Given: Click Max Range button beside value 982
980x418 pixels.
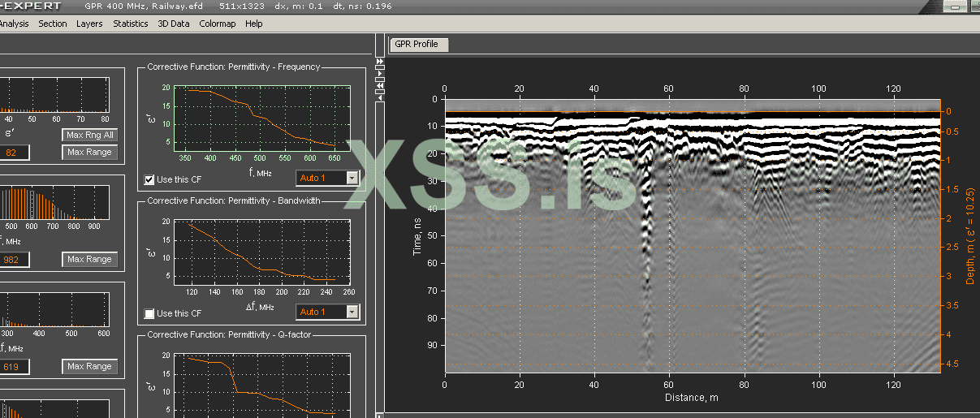Looking at the screenshot, I should point(89,259).
